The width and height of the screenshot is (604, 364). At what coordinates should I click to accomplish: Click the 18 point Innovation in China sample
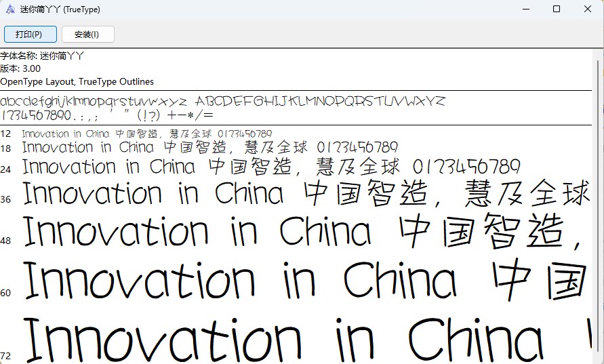[x=210, y=147]
